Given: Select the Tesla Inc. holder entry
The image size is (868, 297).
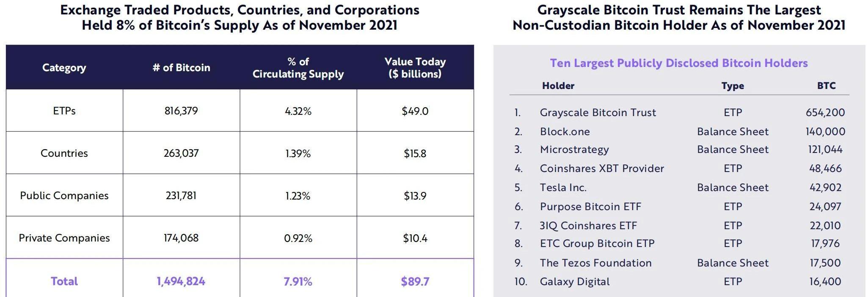Looking at the screenshot, I should point(563,188).
